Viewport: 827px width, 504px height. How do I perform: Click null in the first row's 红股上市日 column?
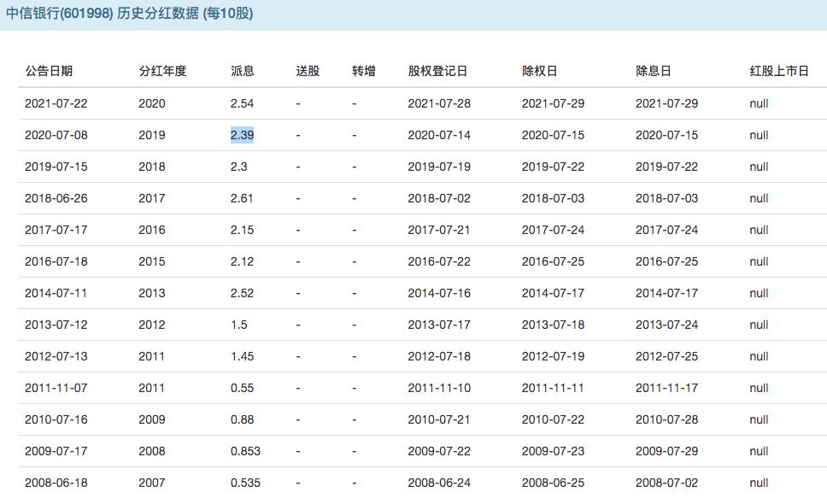[756, 103]
